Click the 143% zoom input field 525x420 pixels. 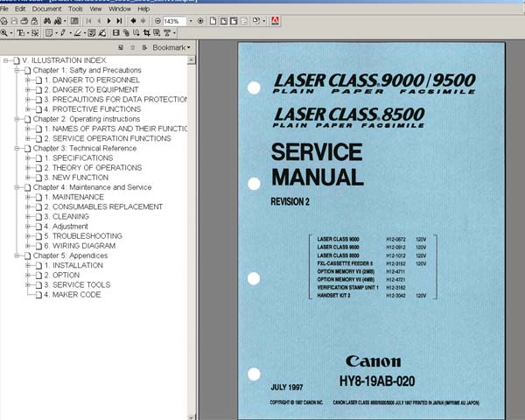(x=174, y=21)
